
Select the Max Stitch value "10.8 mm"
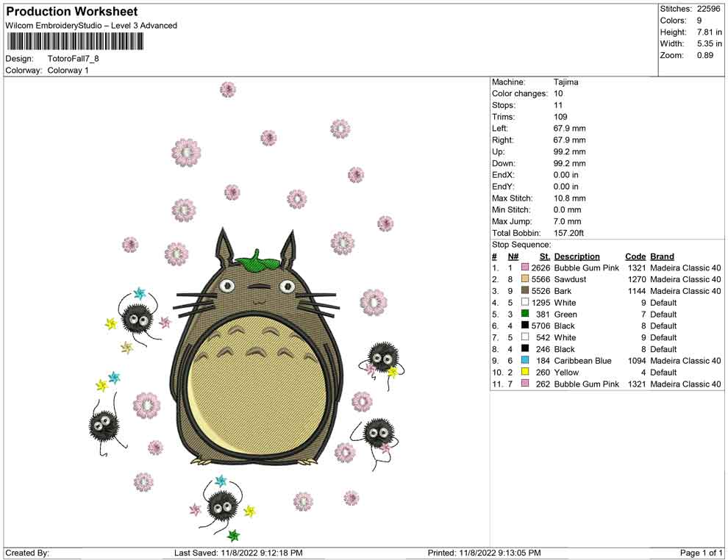[570, 198]
